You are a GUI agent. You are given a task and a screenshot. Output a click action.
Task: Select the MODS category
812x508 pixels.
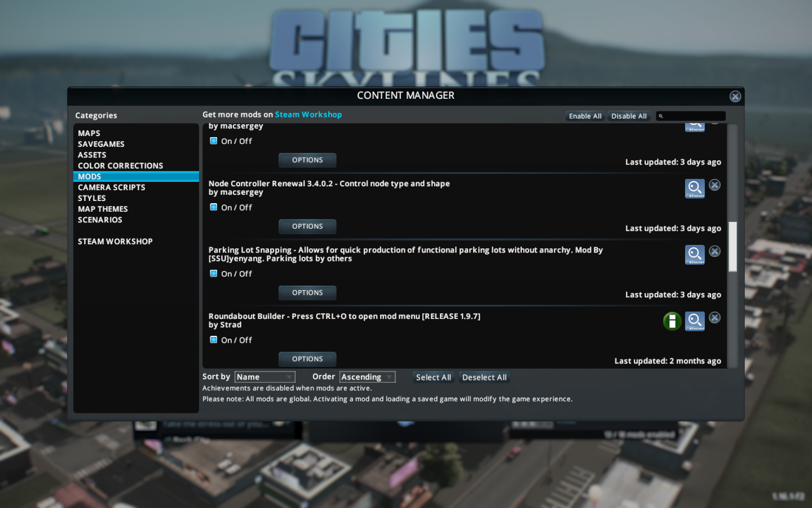click(x=136, y=176)
